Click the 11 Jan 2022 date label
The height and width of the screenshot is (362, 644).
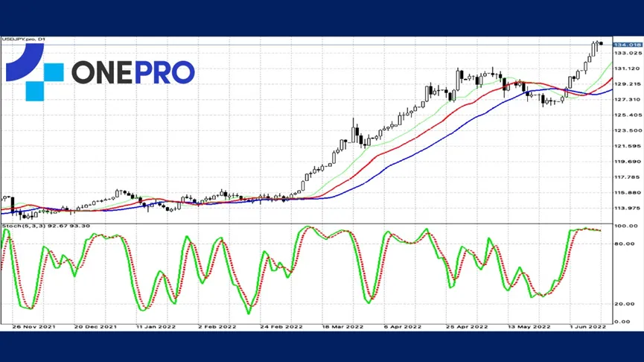156,327
